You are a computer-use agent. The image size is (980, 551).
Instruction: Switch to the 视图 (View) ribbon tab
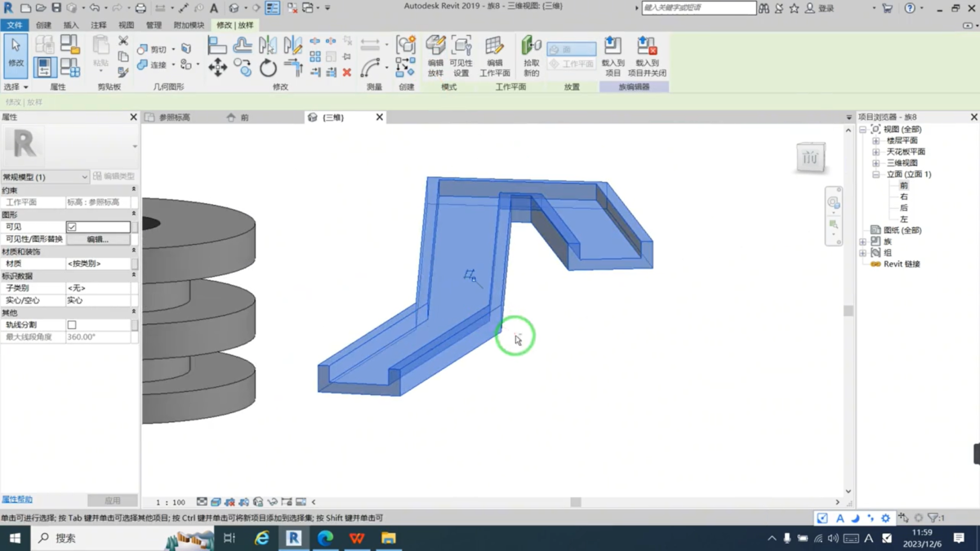click(126, 25)
